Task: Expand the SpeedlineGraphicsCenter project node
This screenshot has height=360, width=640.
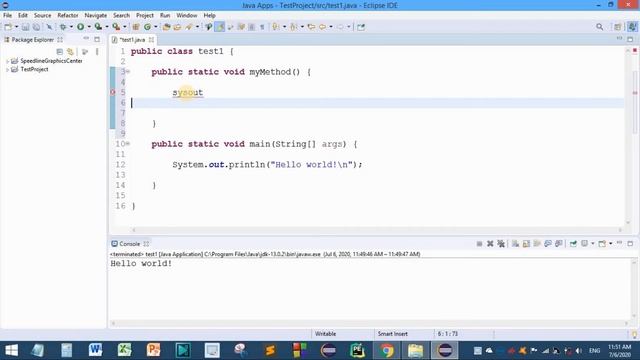Action: tap(7, 61)
